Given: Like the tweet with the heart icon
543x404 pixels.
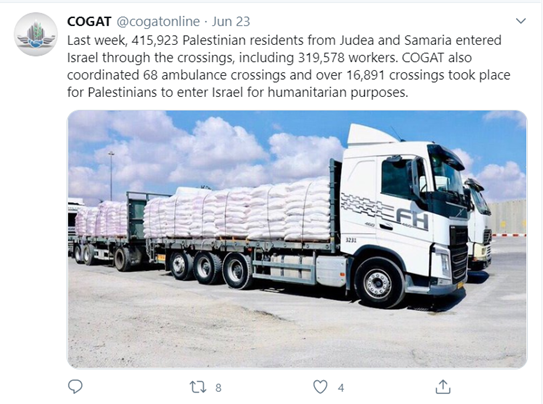Looking at the screenshot, I should (320, 387).
